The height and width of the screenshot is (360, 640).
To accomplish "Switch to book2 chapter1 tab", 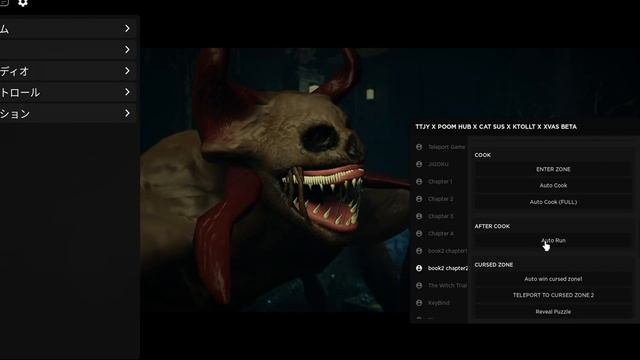I will pyautogui.click(x=447, y=251).
